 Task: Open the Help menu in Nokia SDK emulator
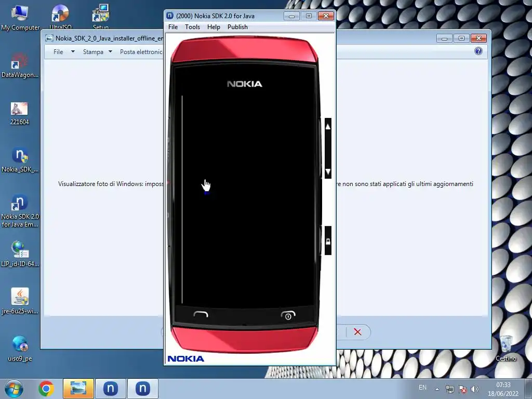coord(214,27)
